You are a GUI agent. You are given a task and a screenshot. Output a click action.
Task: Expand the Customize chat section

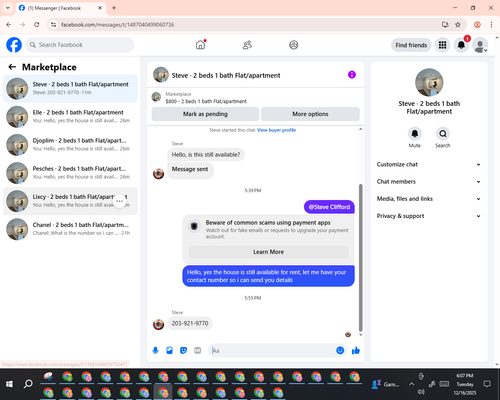tap(429, 164)
